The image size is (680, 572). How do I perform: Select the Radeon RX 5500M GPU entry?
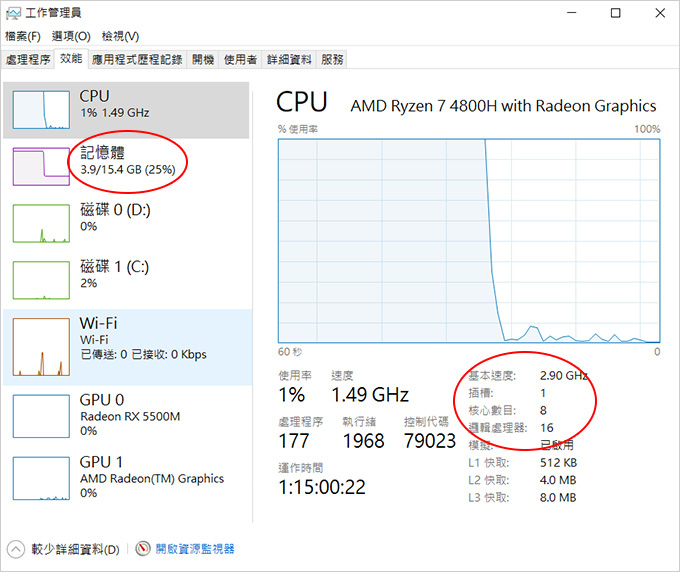coord(130,416)
